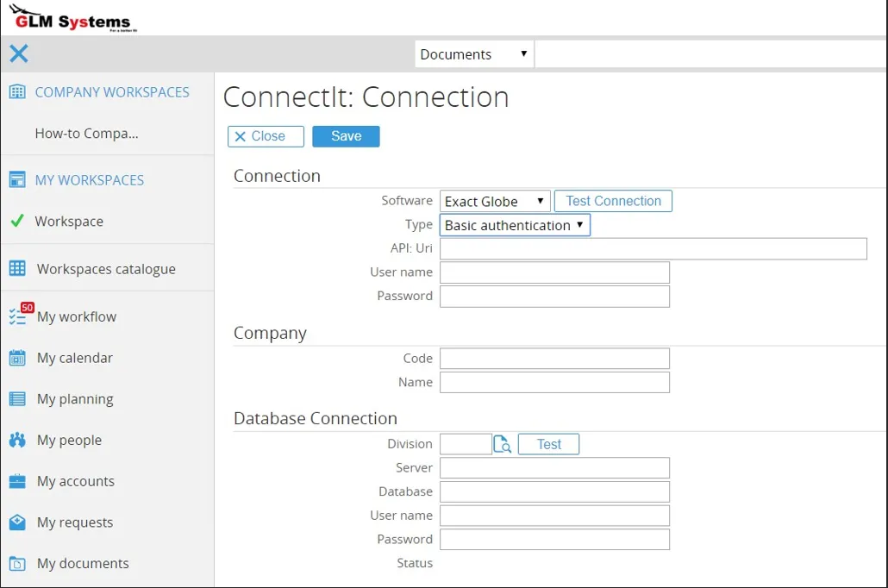Screen dimensions: 888x588
Task: Click the blue X icon to collapse the sidebar
Action: click(18, 53)
